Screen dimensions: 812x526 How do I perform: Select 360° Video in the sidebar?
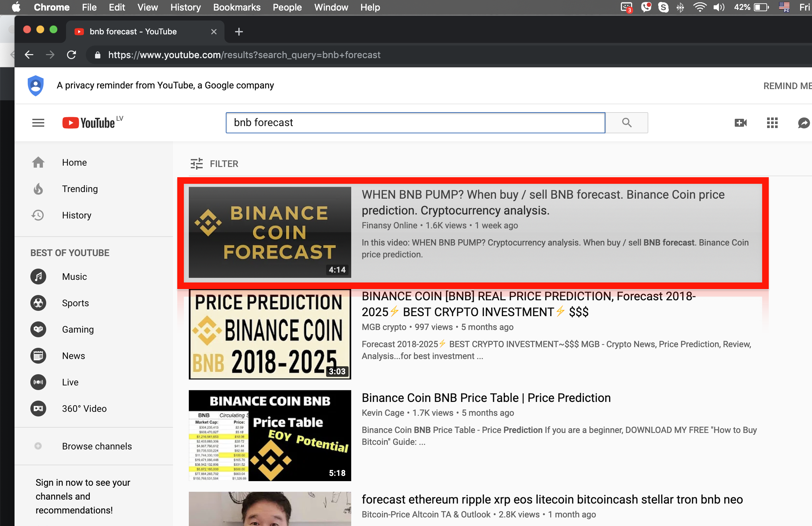(x=94, y=409)
